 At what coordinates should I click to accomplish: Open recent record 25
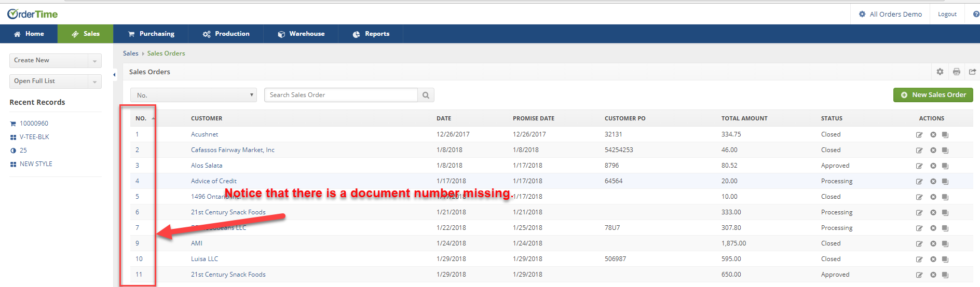point(23,151)
